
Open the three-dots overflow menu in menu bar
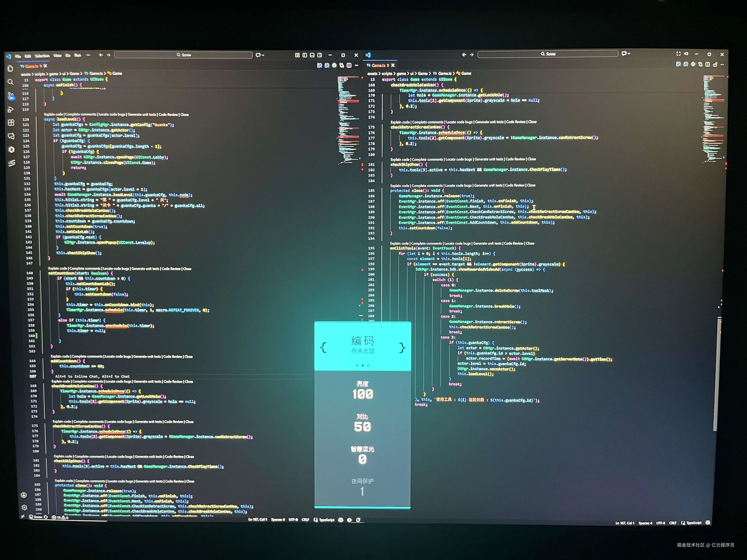tap(89, 55)
